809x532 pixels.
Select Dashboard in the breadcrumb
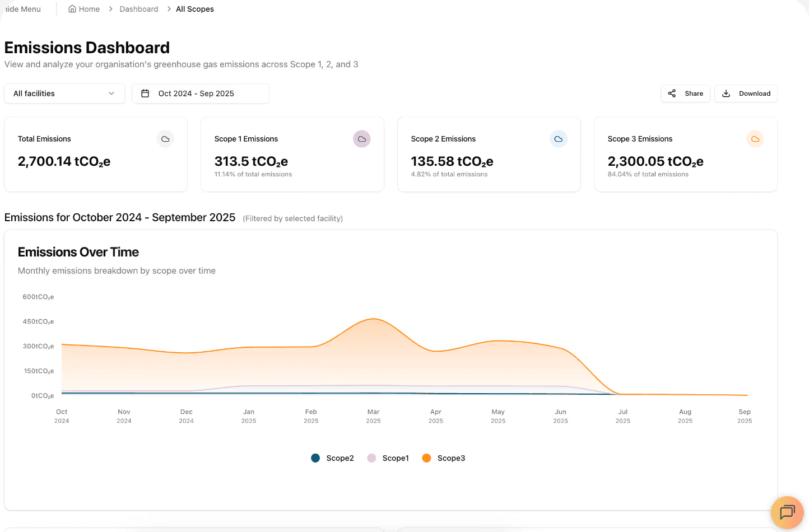(138, 9)
